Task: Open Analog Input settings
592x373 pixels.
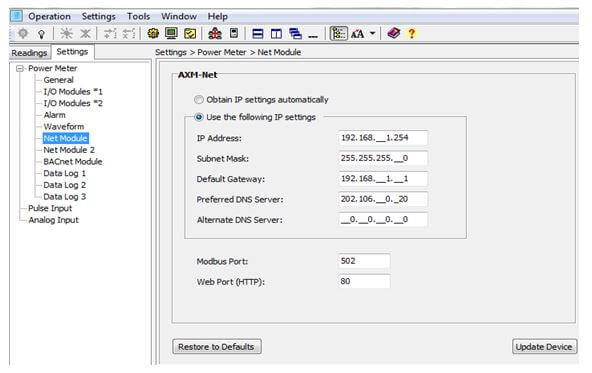Action: (54, 220)
